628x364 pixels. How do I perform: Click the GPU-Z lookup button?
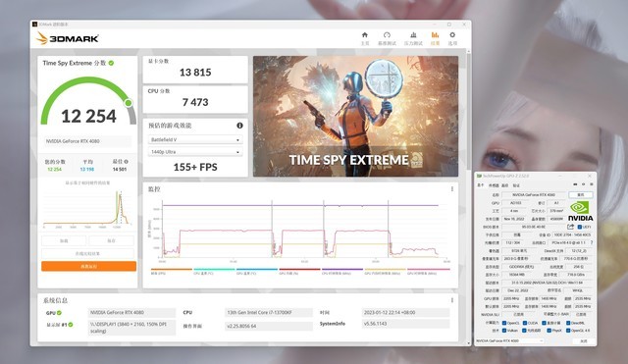[x=581, y=194]
